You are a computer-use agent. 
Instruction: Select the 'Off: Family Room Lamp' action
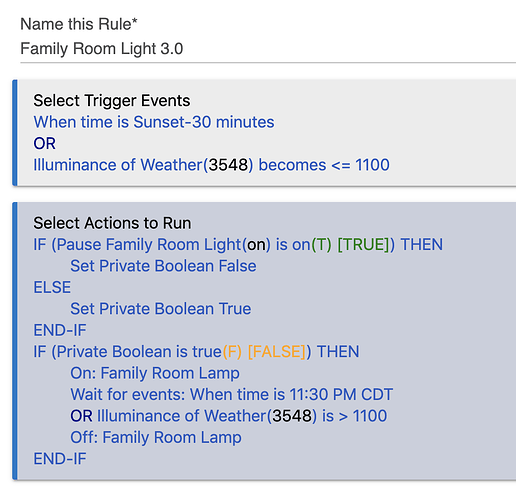[156, 437]
